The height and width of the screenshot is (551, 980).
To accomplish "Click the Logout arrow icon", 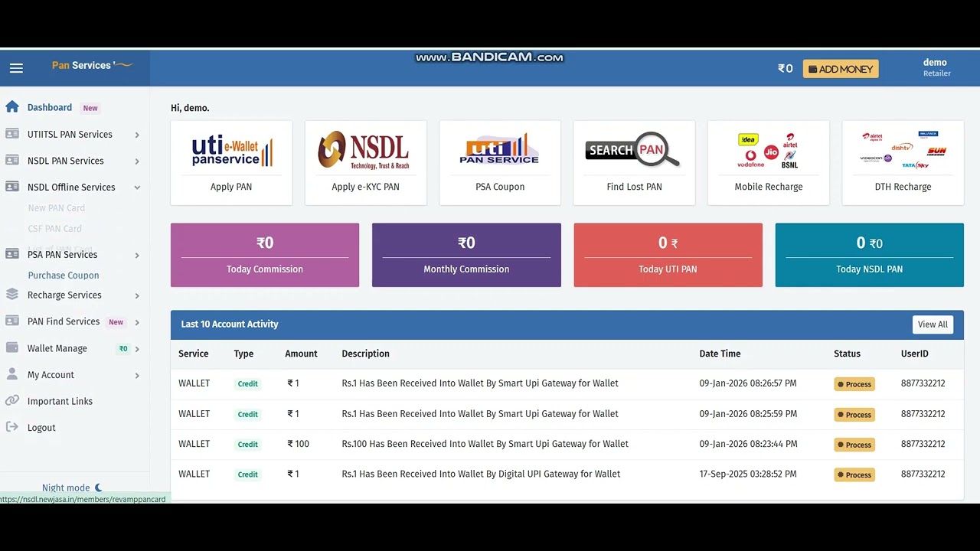I will tap(12, 427).
